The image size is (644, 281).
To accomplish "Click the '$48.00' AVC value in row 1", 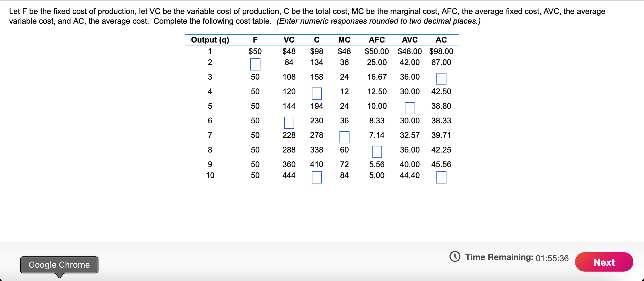I will coord(410,51).
